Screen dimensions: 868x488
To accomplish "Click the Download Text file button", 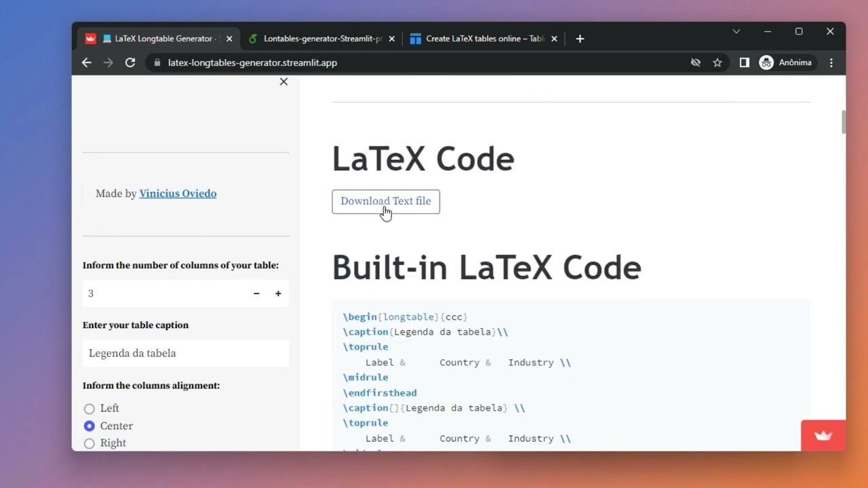I will coord(386,201).
